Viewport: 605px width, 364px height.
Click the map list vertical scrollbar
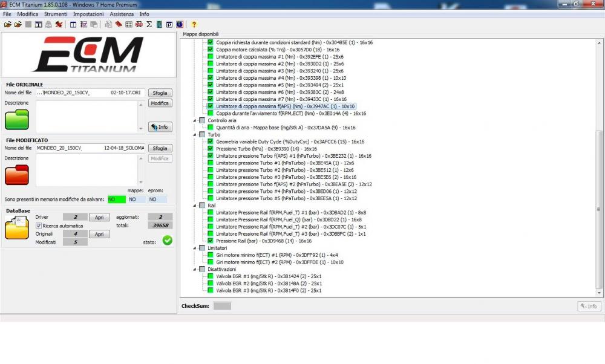tap(599, 181)
